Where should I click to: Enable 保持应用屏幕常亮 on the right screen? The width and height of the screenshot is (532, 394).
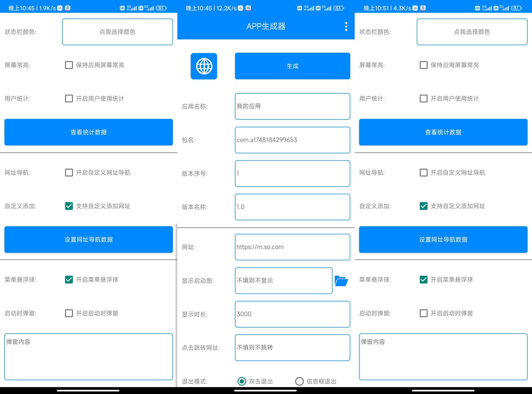[424, 65]
